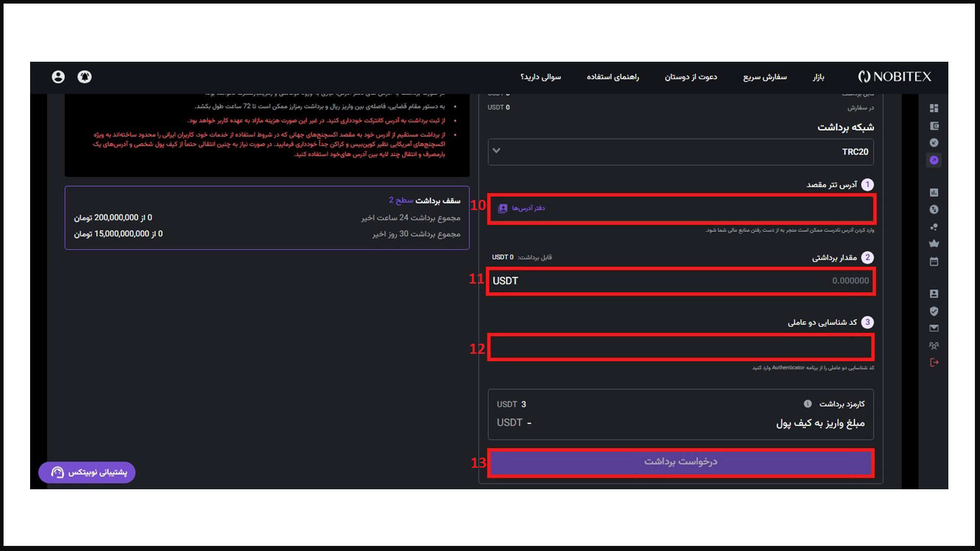980x551 pixels.
Task: Open the calendar icon in sidebar
Action: (934, 262)
